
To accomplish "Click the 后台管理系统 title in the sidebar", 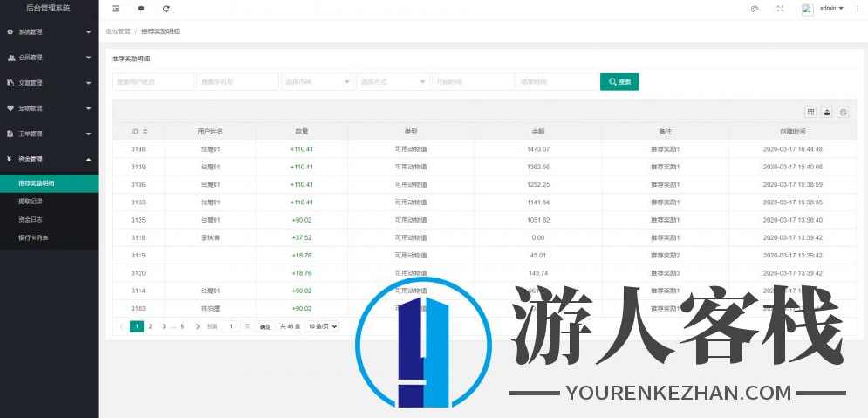I will click(x=49, y=9).
